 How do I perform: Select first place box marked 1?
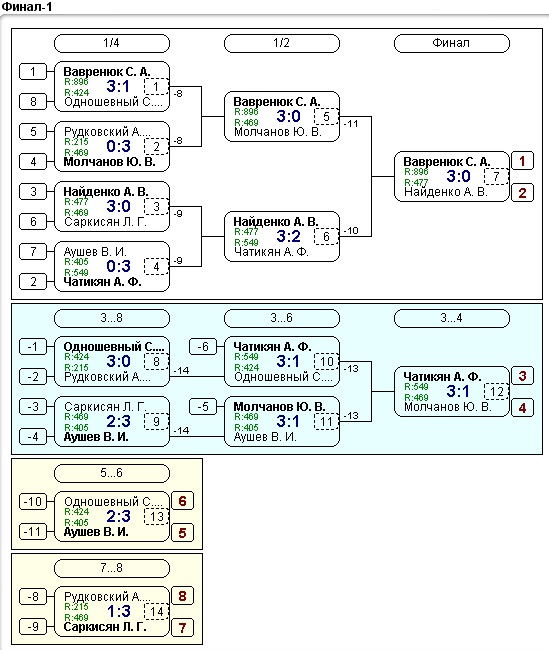pos(522,161)
